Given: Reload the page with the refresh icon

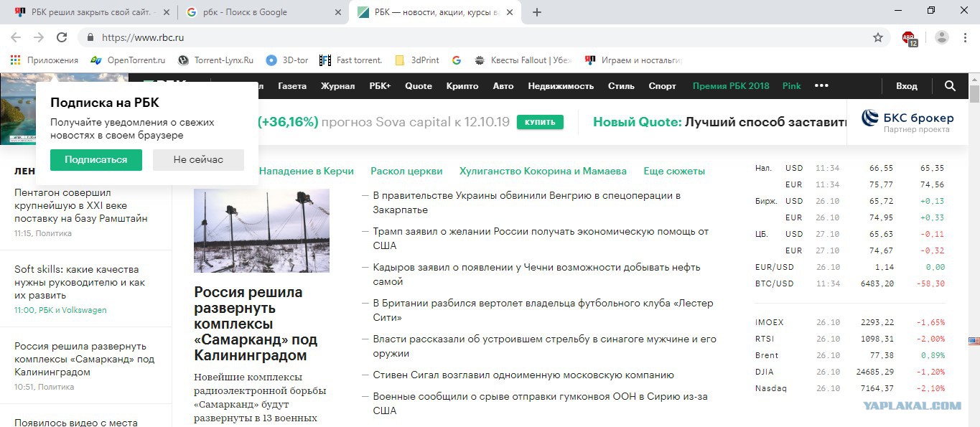Looking at the screenshot, I should coord(62,37).
